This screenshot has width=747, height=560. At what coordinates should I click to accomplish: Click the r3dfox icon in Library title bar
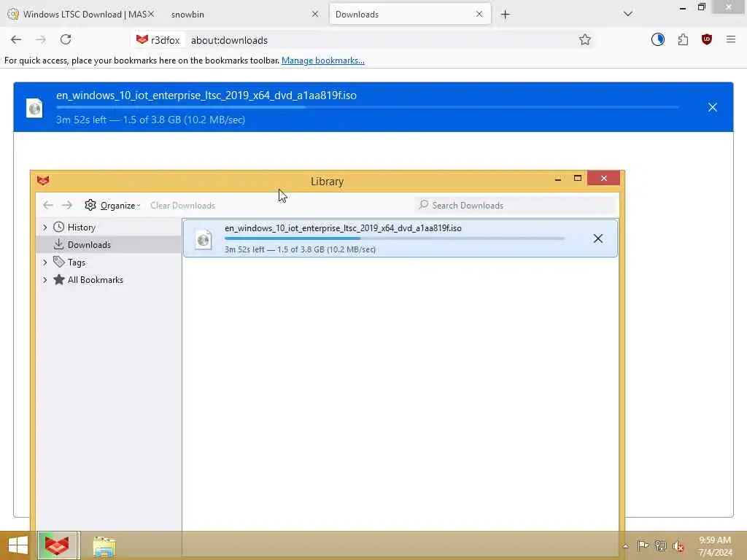pos(43,181)
